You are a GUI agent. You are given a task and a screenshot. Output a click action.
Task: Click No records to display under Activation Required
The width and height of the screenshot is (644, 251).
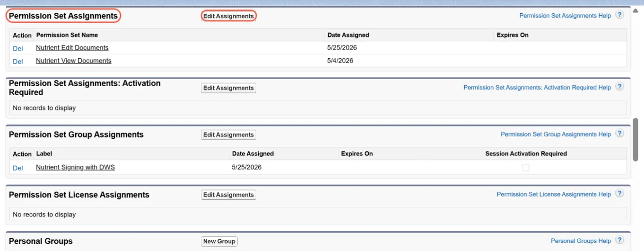44,108
